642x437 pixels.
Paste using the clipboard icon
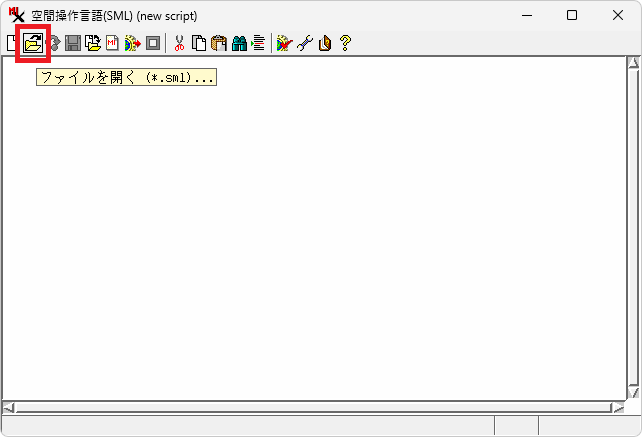219,43
